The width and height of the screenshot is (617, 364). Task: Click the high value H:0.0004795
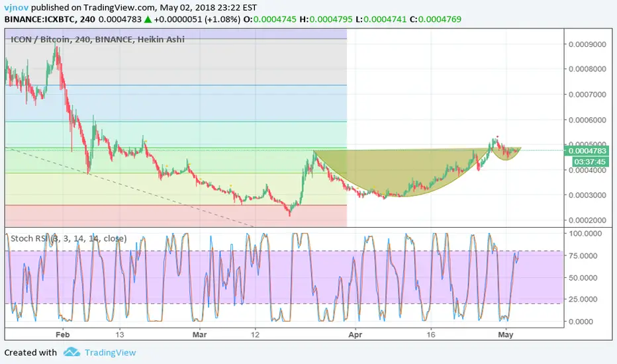[x=326, y=19]
